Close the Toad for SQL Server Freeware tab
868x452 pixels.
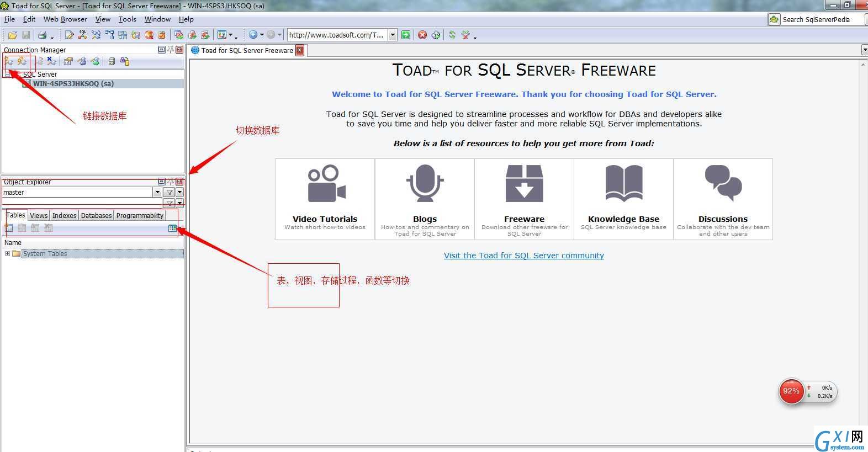(x=300, y=50)
